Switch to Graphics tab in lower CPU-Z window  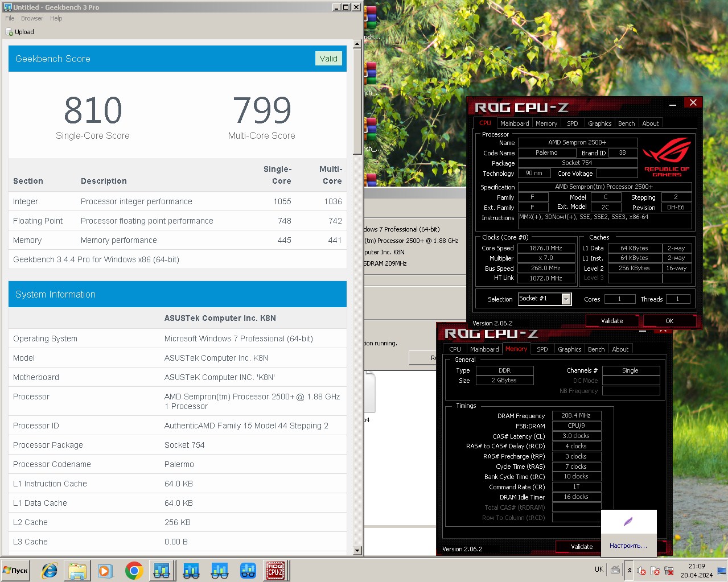point(570,349)
